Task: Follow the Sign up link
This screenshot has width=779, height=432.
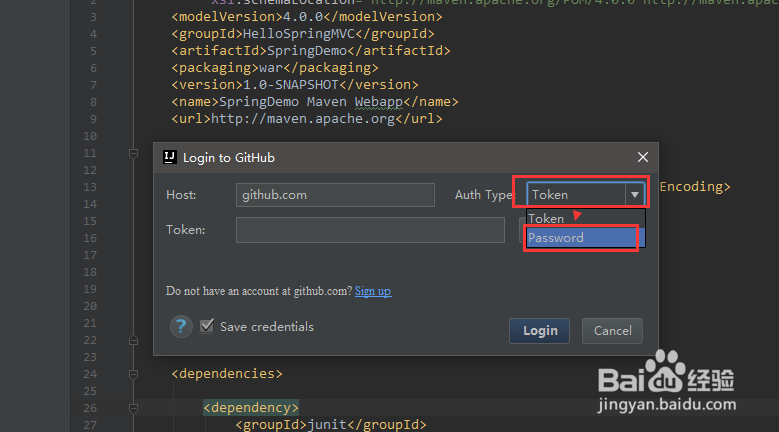Action: [x=373, y=291]
